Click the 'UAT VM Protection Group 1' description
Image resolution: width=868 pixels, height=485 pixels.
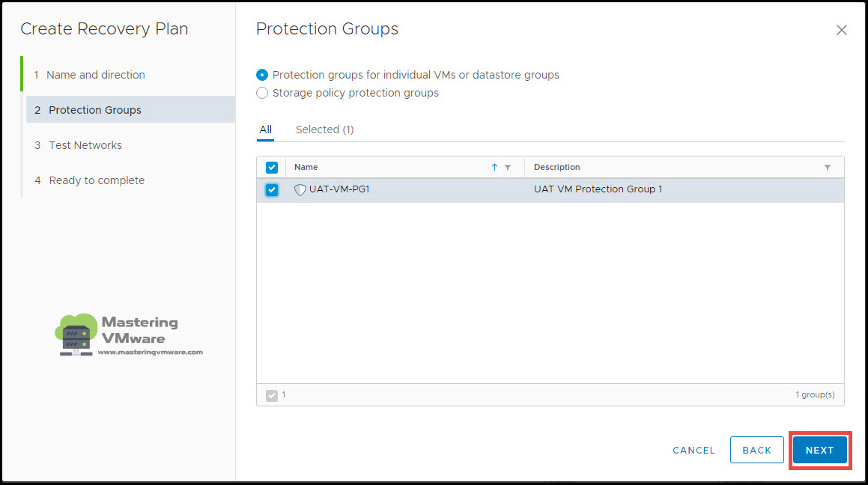pos(598,189)
